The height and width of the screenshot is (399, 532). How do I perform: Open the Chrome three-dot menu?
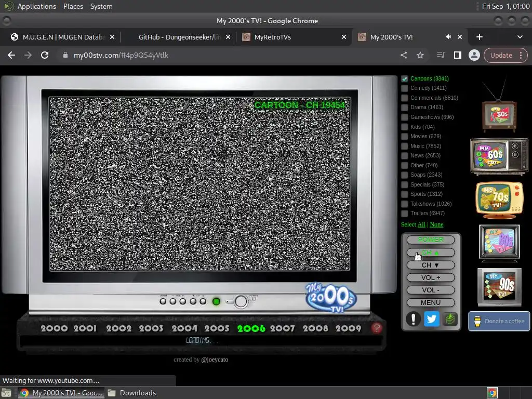click(x=521, y=55)
